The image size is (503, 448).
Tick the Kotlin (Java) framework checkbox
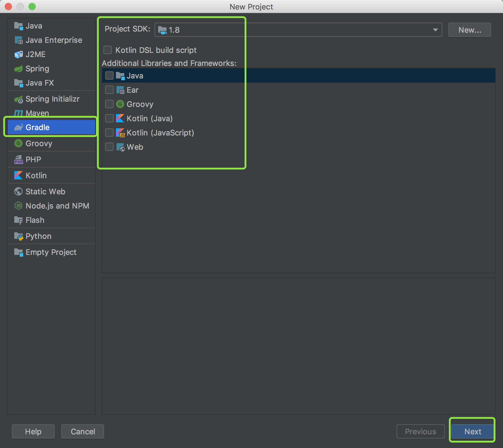(x=109, y=118)
